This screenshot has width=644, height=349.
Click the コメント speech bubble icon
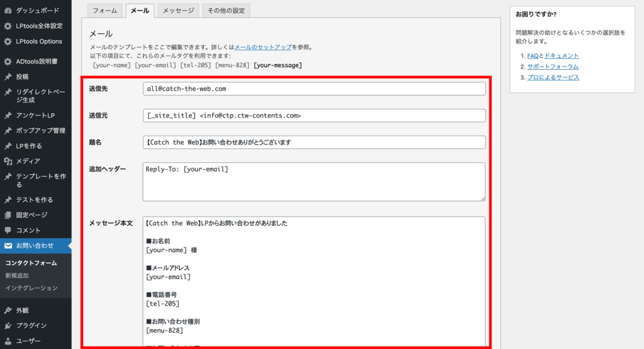[8, 230]
